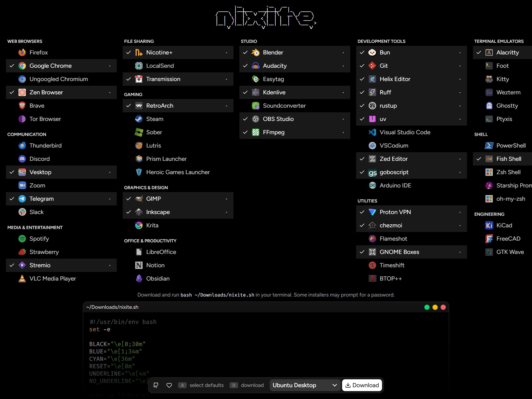This screenshot has height=399, width=532.
Task: Click the Firefox icon
Action: point(22,52)
